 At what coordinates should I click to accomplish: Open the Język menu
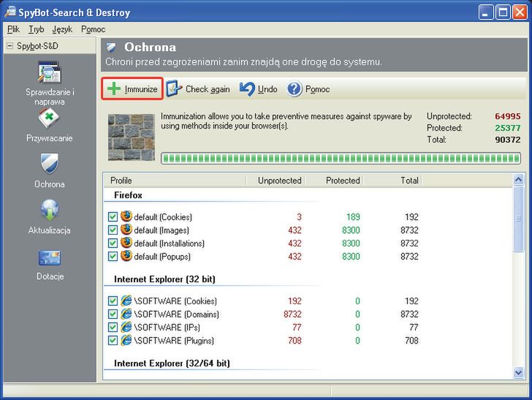62,29
